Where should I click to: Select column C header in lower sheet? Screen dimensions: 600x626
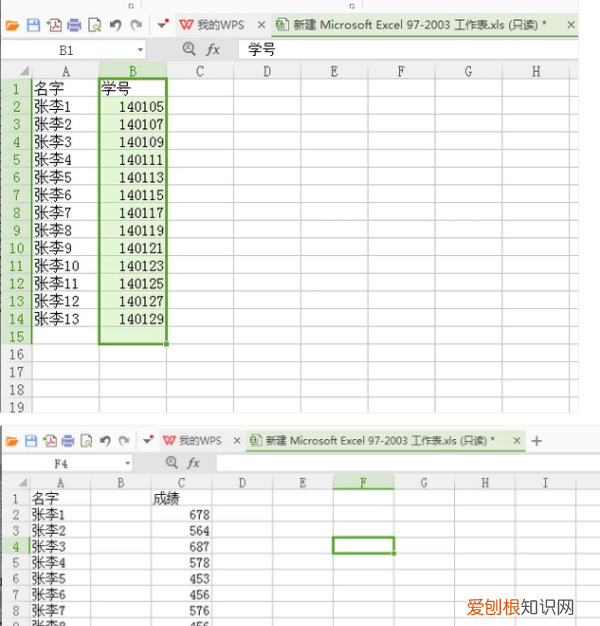[x=182, y=483]
